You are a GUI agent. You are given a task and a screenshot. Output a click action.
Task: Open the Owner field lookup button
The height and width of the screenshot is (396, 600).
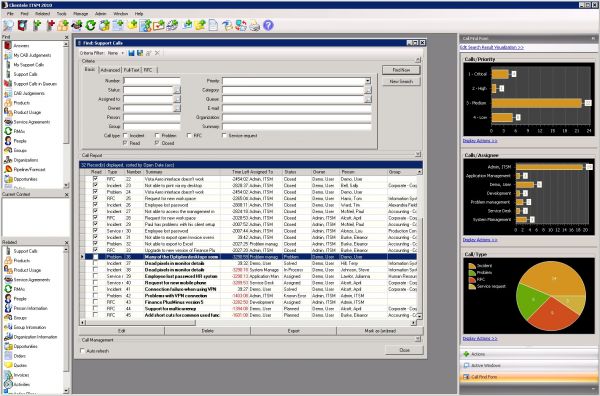pyautogui.click(x=177, y=108)
